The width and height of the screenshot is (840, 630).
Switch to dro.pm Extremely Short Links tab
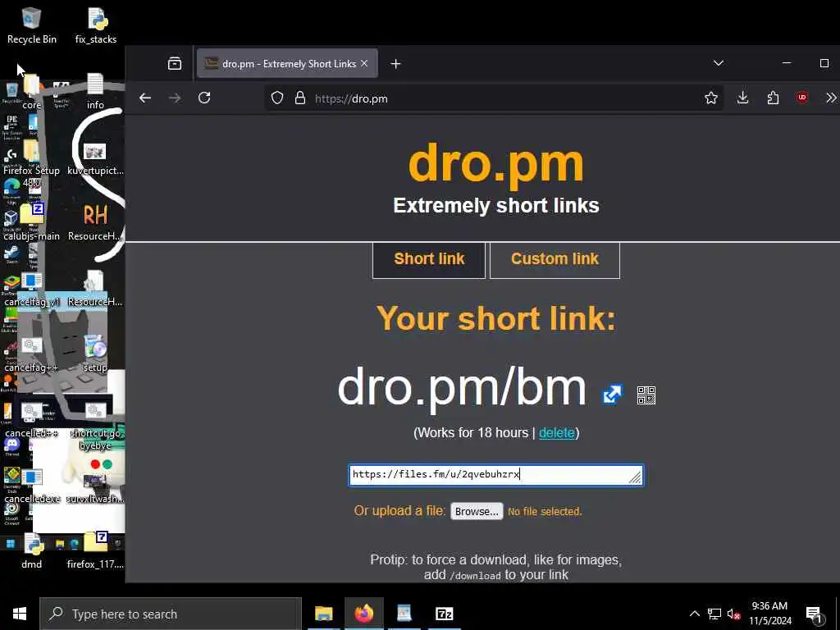[x=288, y=64]
